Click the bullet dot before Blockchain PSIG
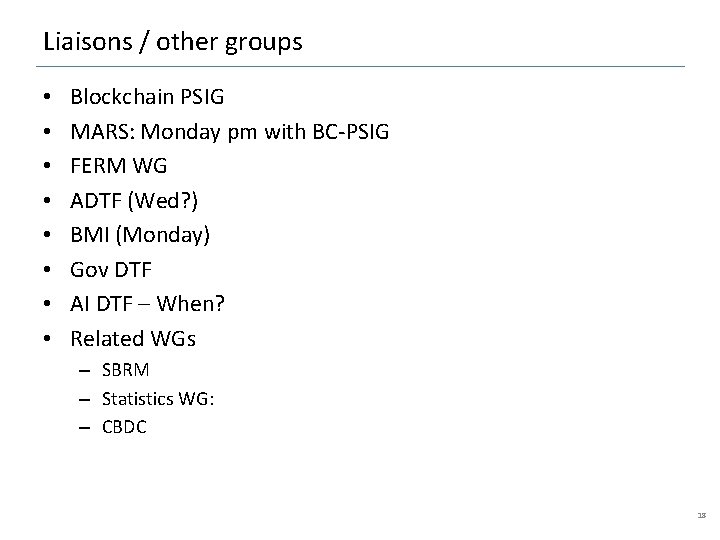 coord(48,99)
